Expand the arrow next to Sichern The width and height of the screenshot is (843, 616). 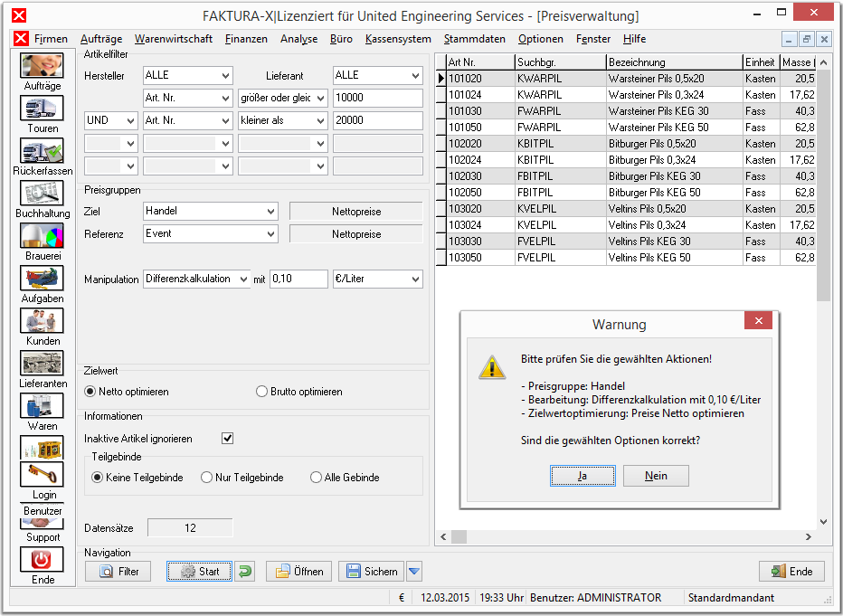pos(414,571)
